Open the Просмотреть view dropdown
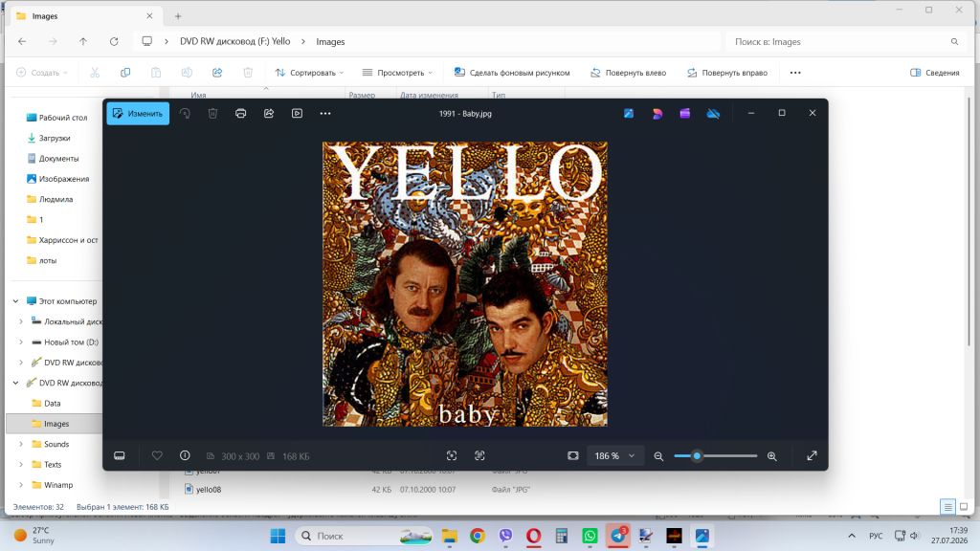Image resolution: width=980 pixels, height=551 pixels. [x=397, y=73]
